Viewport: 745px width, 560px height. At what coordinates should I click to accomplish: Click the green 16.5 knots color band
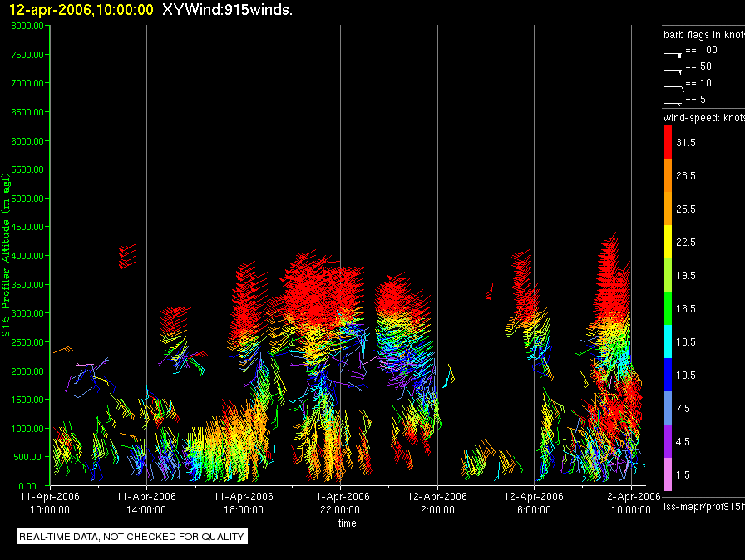[x=668, y=308]
